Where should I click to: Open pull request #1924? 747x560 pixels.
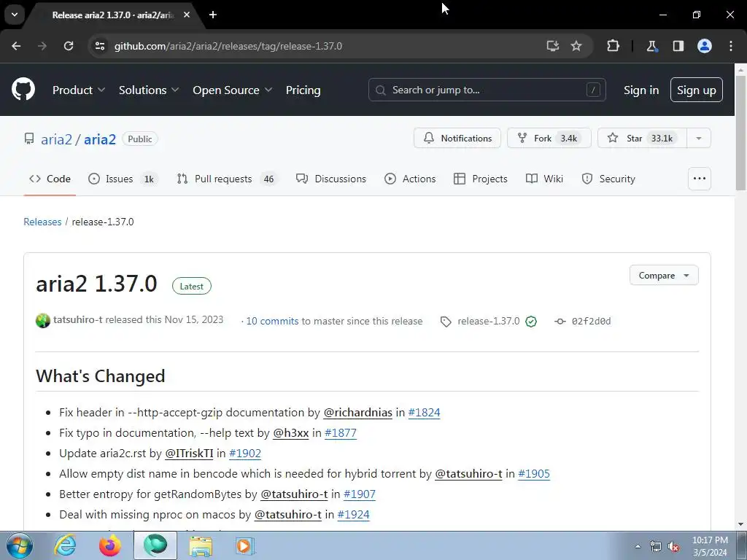353,515
